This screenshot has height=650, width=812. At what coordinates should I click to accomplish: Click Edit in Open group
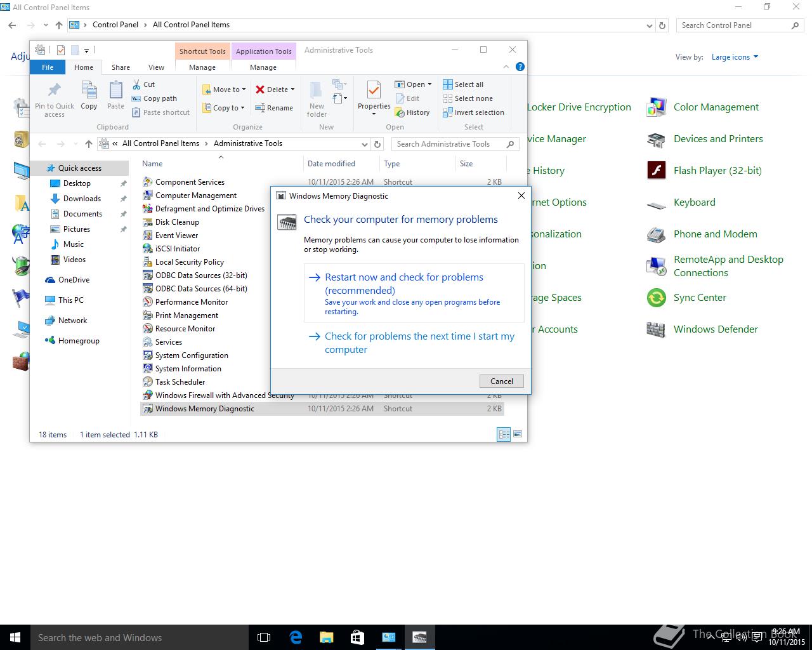click(x=407, y=98)
